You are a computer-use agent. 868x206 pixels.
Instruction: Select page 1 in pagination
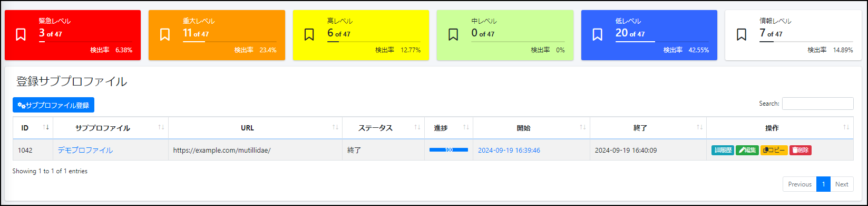tap(823, 184)
